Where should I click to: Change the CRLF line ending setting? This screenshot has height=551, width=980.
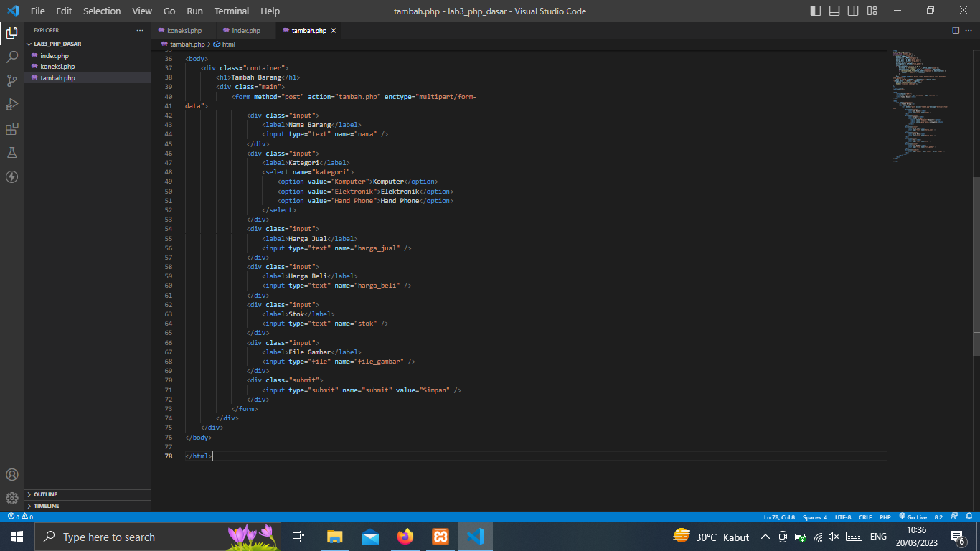click(865, 517)
